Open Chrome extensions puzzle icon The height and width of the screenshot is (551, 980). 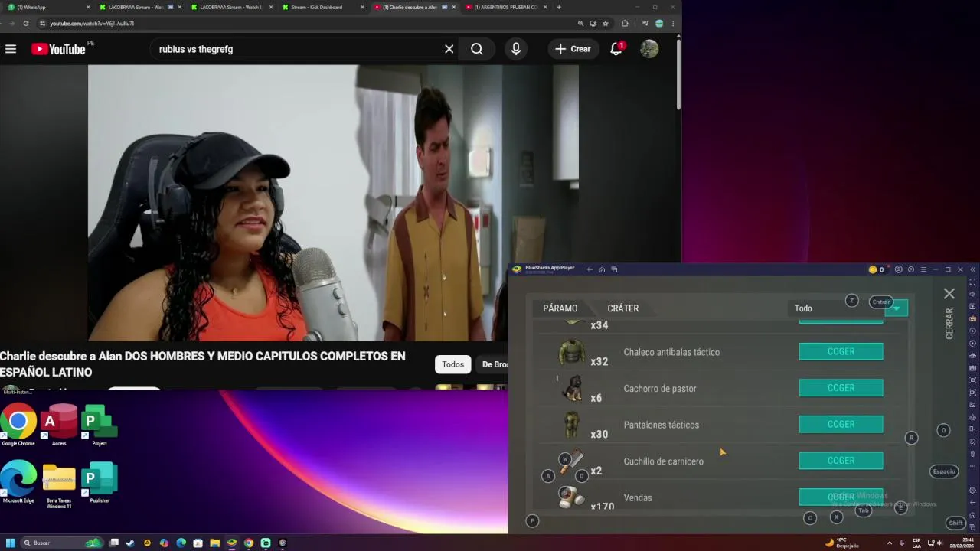pyautogui.click(x=625, y=24)
